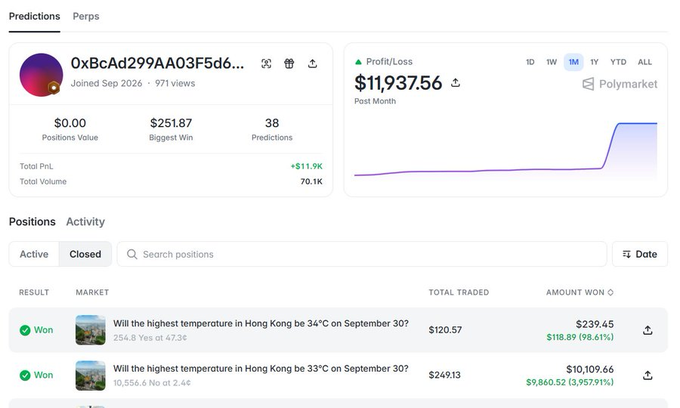Click the gift icon next to the address
Viewport: 680px width, 408px height.
(x=289, y=64)
